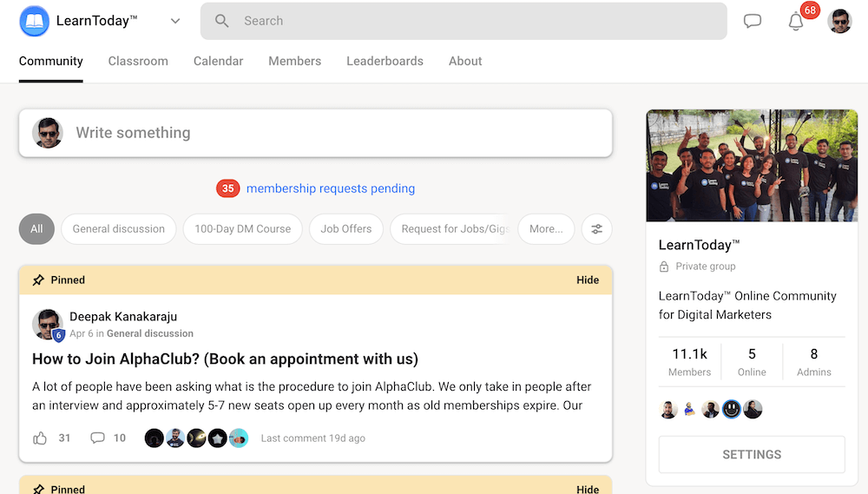Click the pin icon on pinned post
The width and height of the screenshot is (868, 494).
coord(38,280)
